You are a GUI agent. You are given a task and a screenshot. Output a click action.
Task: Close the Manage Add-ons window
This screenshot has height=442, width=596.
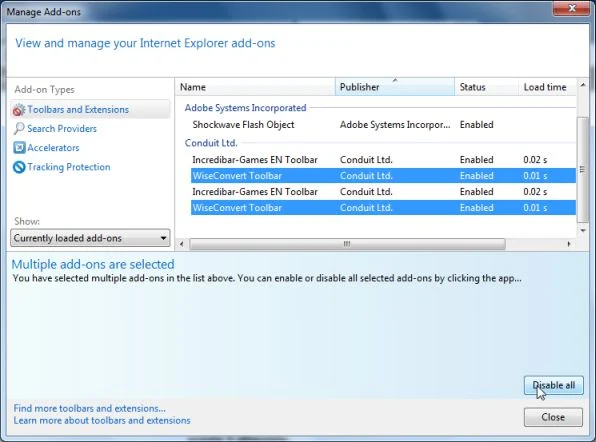571,8
